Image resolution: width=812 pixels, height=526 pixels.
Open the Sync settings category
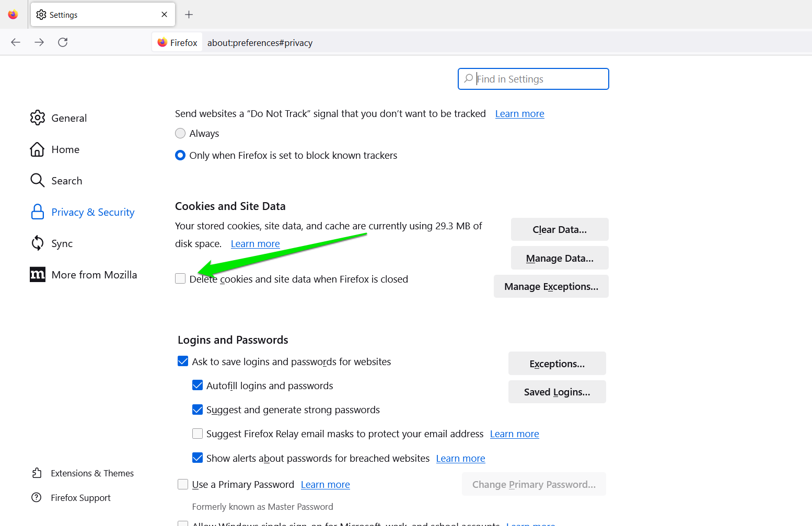click(x=52, y=243)
